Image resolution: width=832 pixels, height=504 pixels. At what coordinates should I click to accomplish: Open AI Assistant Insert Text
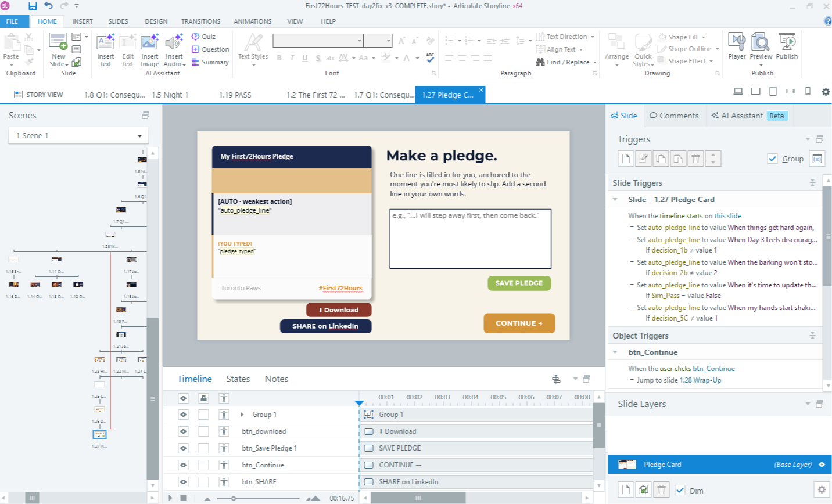click(x=106, y=50)
